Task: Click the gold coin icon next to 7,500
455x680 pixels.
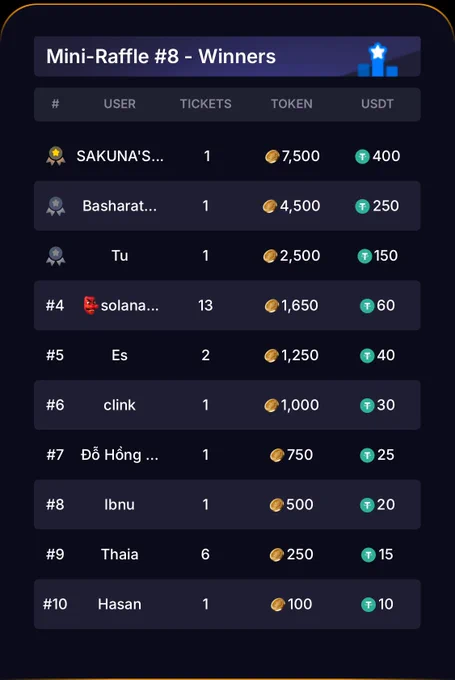Action: click(x=272, y=157)
